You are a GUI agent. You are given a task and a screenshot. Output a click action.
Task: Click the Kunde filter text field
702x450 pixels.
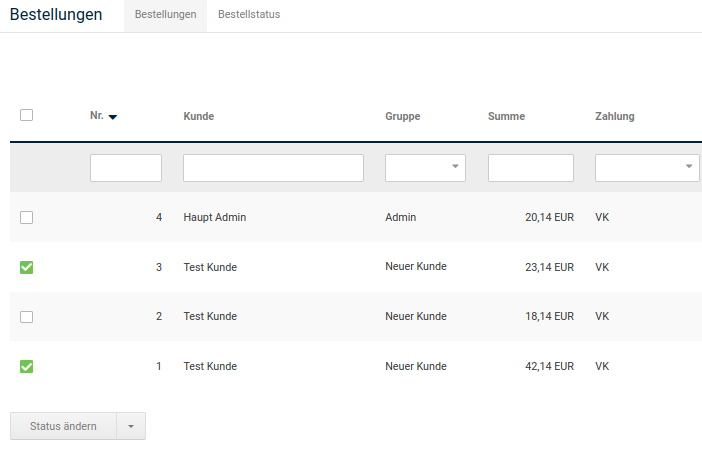point(273,167)
